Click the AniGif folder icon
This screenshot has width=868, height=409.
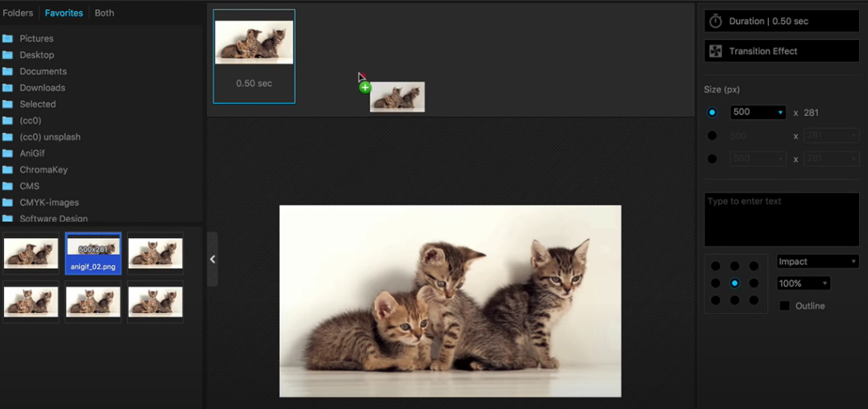[x=8, y=153]
